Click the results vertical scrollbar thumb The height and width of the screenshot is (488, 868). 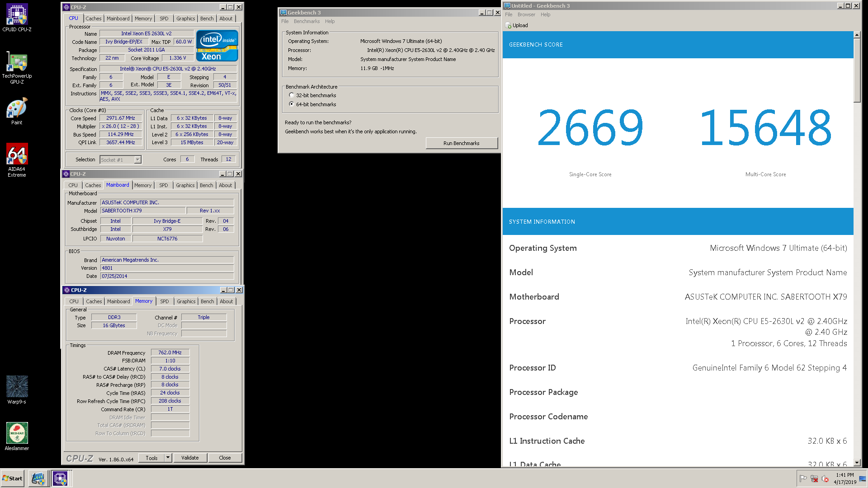click(857, 70)
